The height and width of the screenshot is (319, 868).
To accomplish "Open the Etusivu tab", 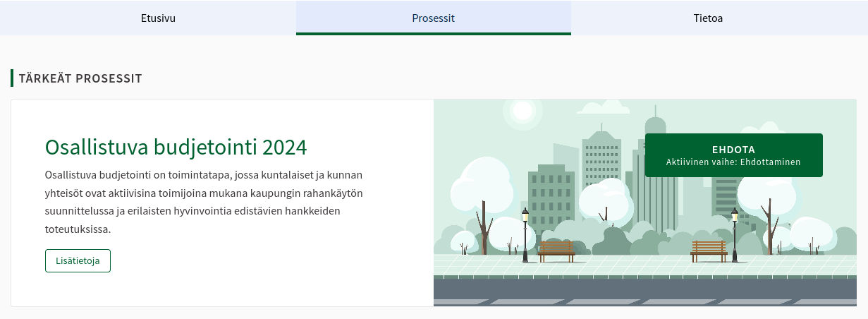I will point(158,18).
